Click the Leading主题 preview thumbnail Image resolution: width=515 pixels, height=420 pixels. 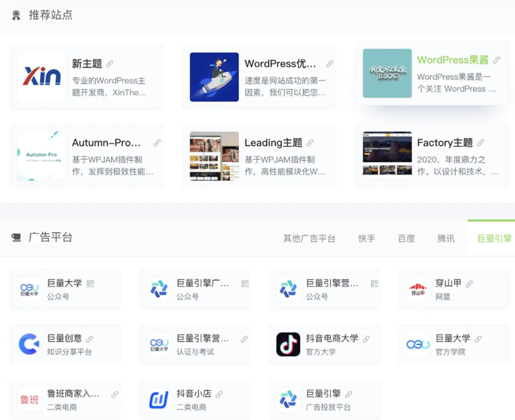(213, 156)
